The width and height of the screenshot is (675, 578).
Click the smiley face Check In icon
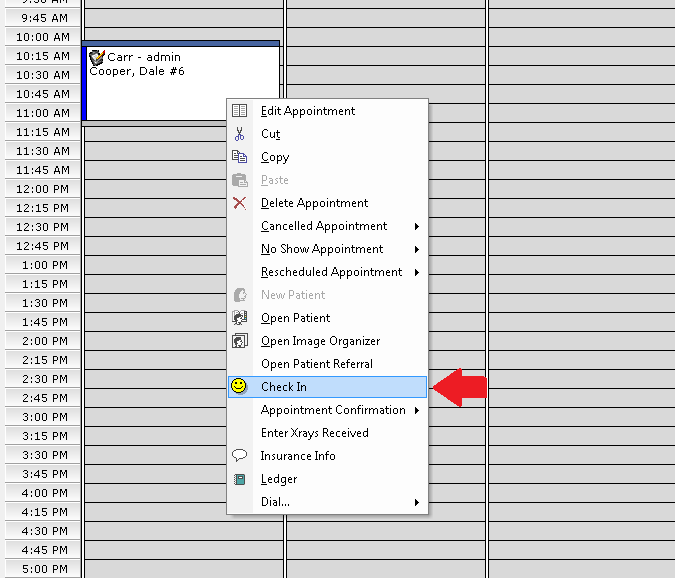click(x=239, y=386)
